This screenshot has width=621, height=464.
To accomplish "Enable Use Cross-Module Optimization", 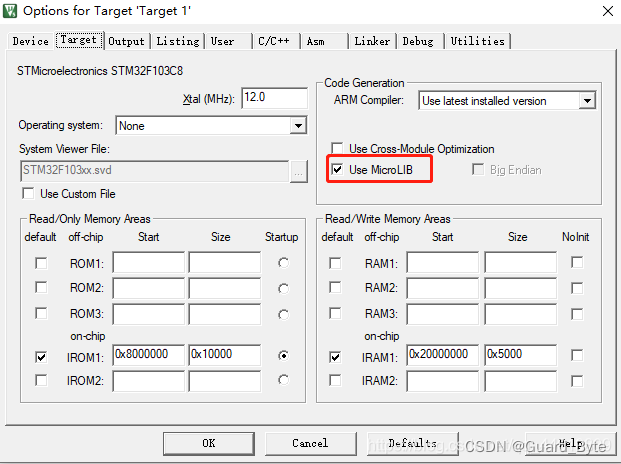I will (x=337, y=148).
